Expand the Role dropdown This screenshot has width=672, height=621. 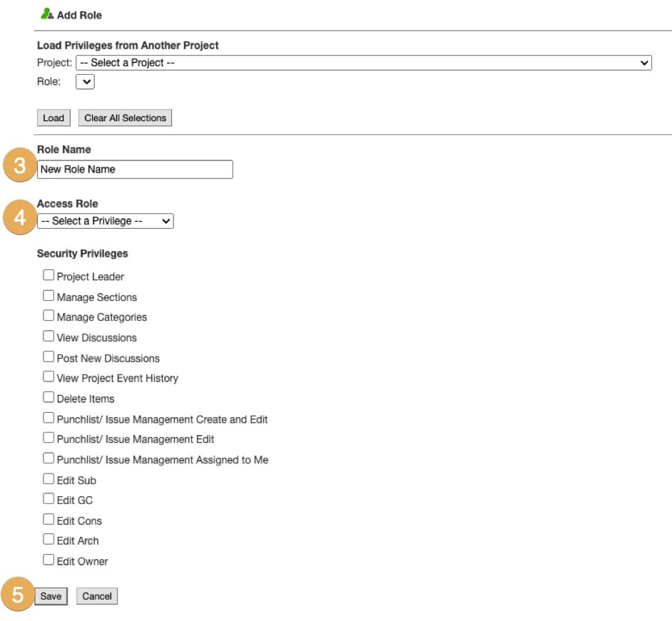coord(85,82)
